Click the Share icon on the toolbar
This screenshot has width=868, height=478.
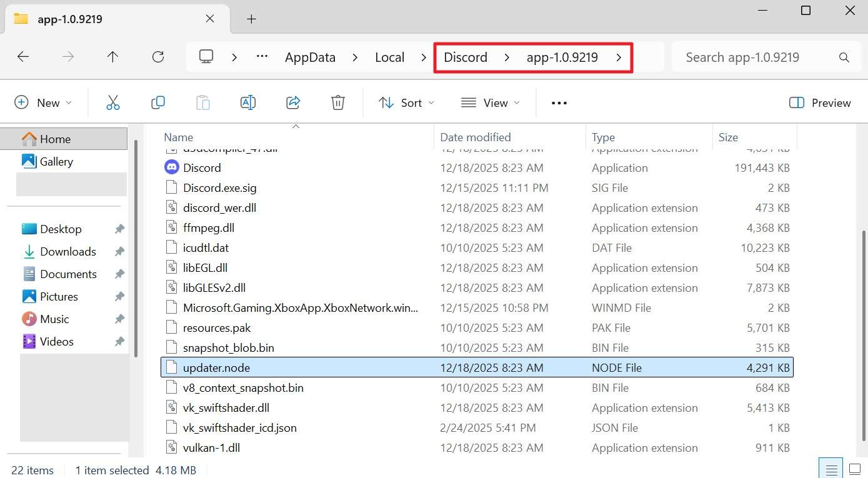click(293, 102)
